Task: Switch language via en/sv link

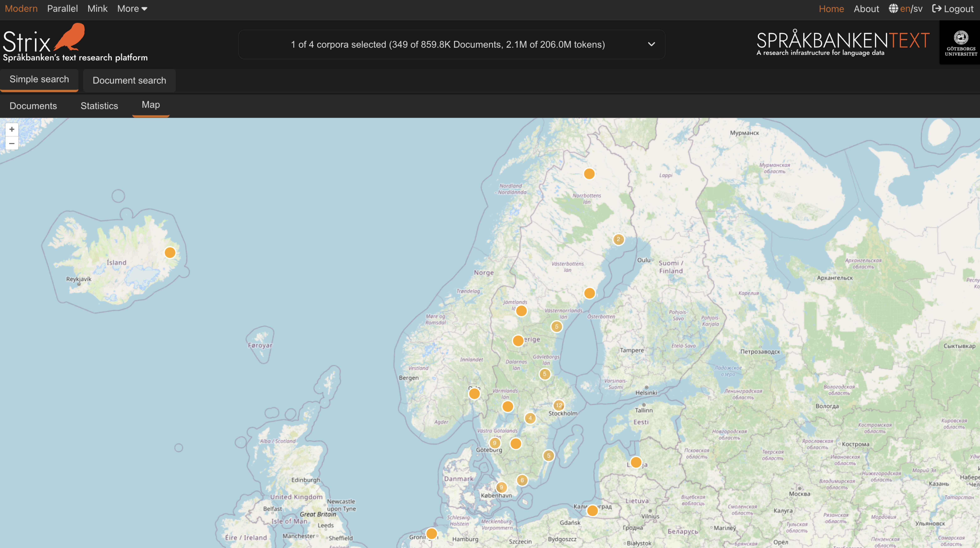Action: click(x=911, y=9)
